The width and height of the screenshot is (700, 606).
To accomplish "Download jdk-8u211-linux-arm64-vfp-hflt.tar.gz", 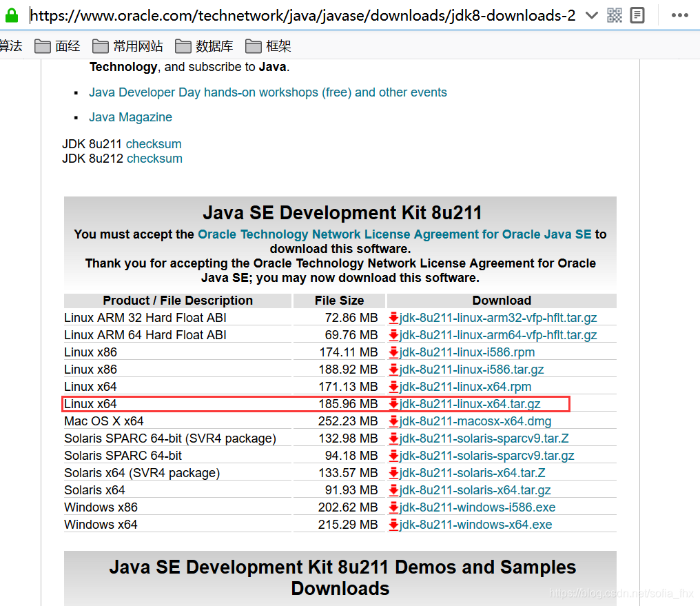I will [497, 335].
